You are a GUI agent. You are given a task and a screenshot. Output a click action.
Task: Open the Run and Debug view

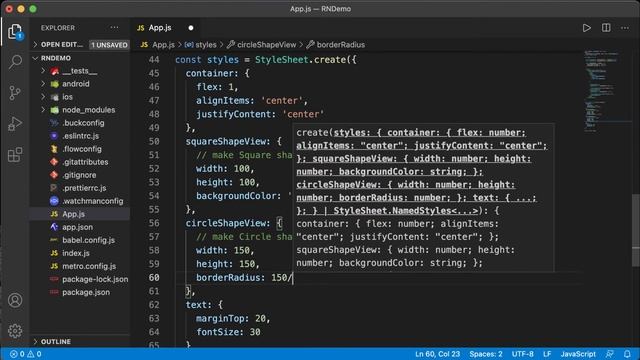pyautogui.click(x=15, y=124)
